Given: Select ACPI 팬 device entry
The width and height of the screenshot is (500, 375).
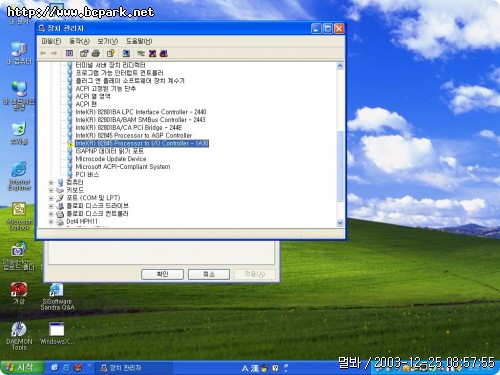Looking at the screenshot, I should [86, 104].
